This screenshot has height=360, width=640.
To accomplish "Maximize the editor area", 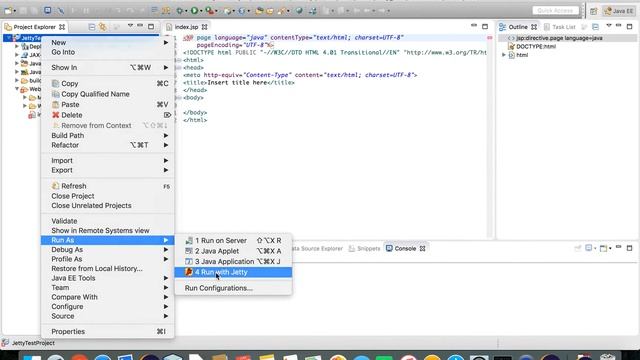I will click(x=485, y=27).
